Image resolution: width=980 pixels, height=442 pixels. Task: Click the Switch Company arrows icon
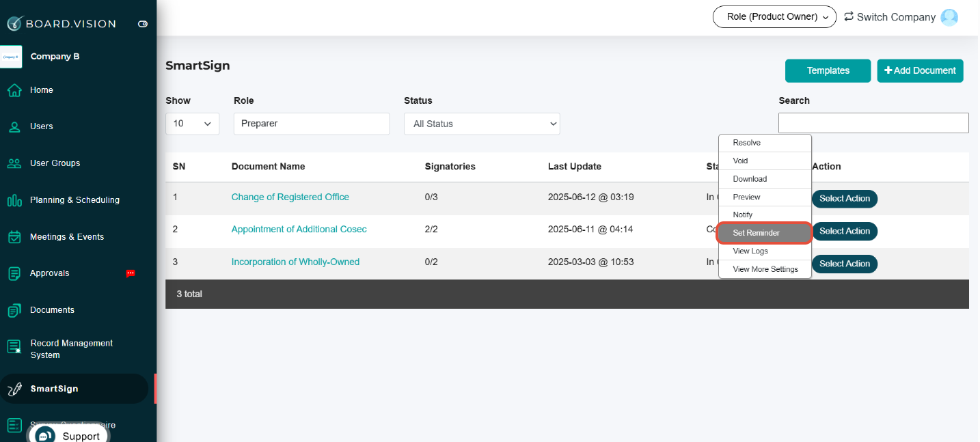[849, 16]
